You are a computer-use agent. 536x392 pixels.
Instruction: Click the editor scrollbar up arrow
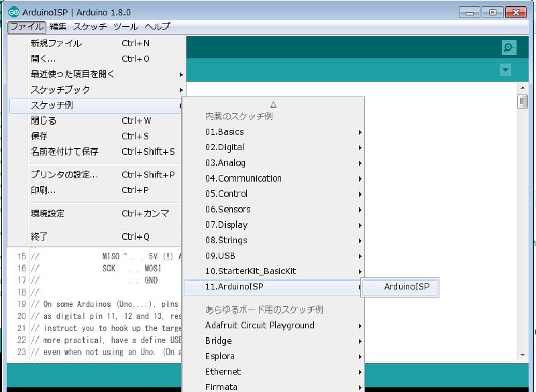point(522,88)
